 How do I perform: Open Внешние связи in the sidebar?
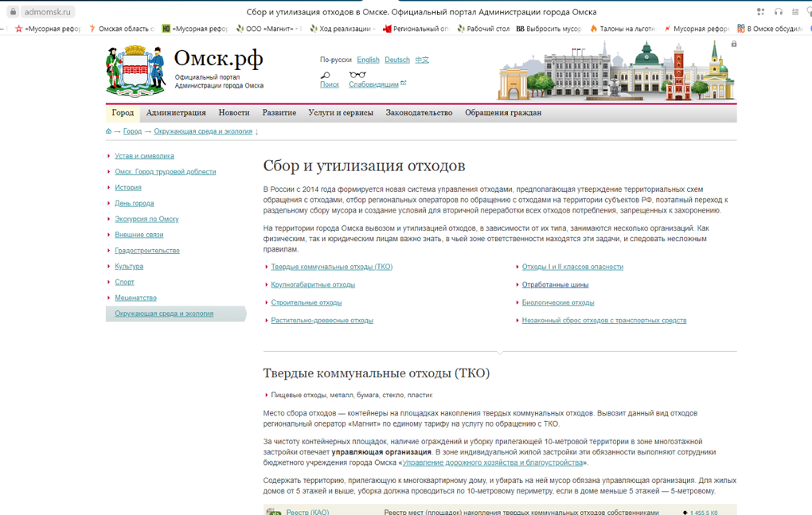[139, 235]
